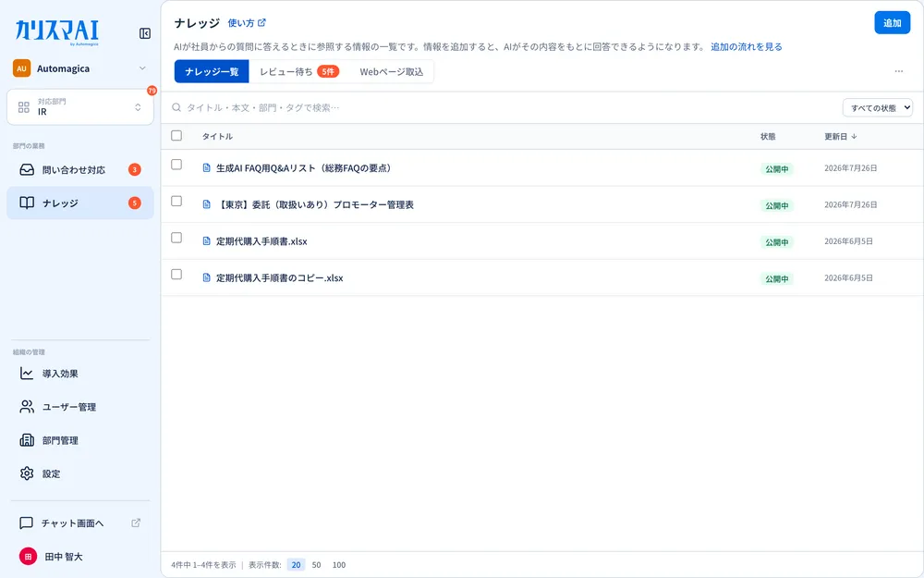Click document icon for 定期代購入手順書のコピー.xlsx
Viewport: 924px width, 578px height.
tap(206, 277)
